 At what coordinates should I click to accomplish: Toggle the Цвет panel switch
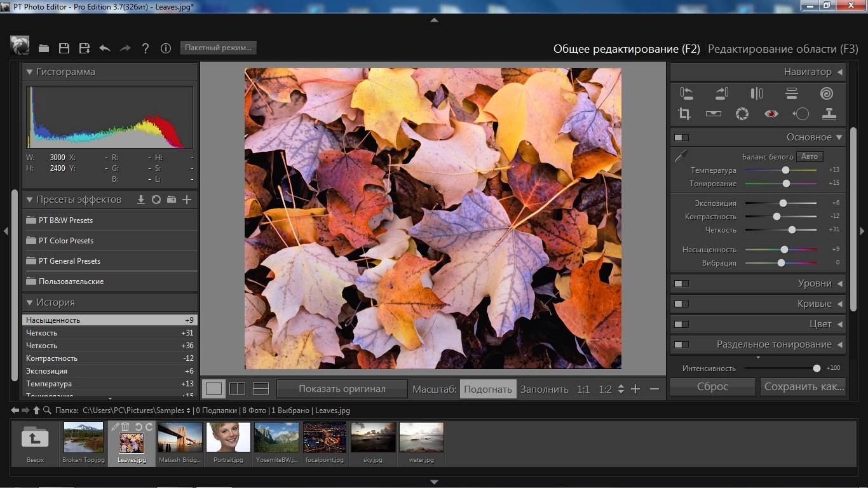(681, 324)
